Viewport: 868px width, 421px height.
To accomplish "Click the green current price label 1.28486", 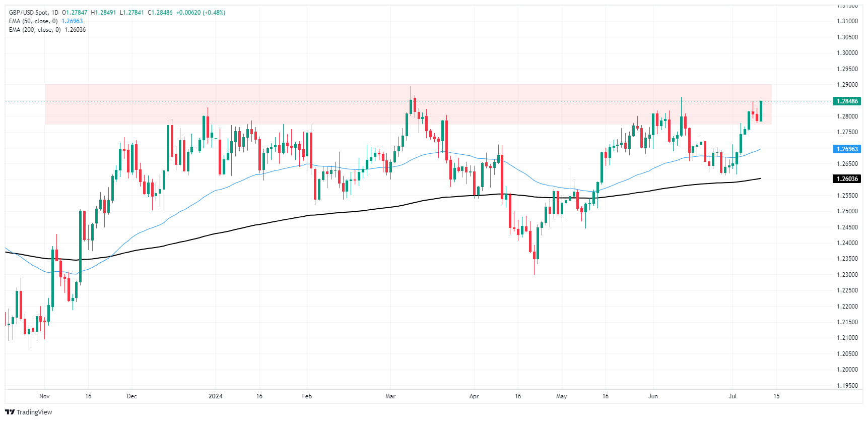I will 847,101.
